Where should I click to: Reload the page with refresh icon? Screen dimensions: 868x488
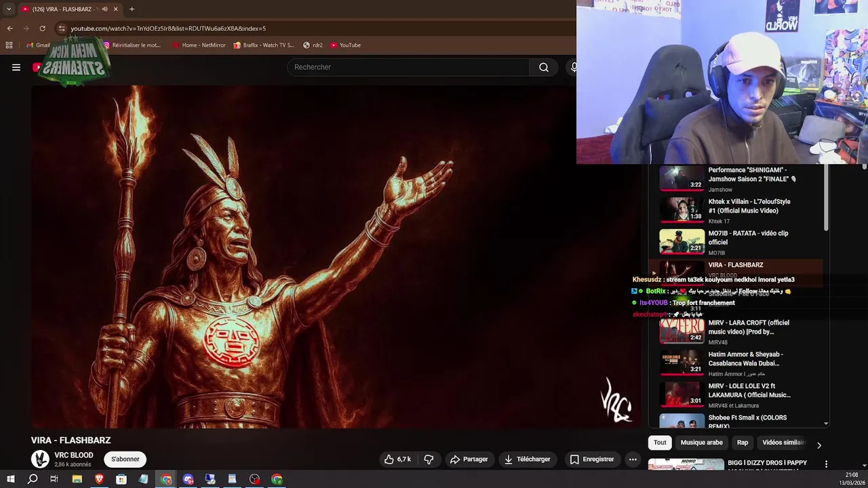[42, 28]
